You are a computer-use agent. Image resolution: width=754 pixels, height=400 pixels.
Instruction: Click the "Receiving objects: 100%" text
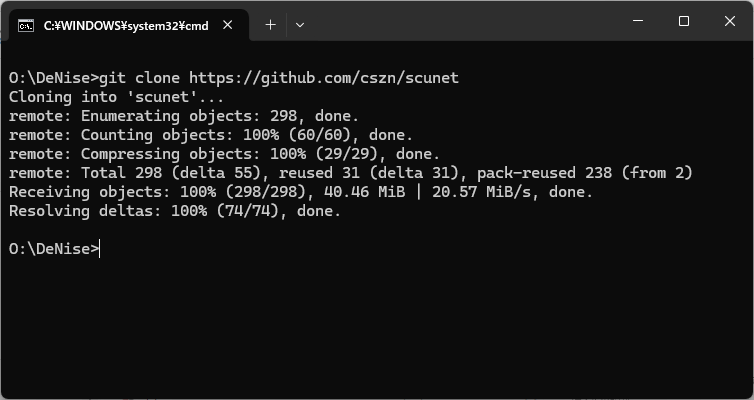tap(113, 192)
